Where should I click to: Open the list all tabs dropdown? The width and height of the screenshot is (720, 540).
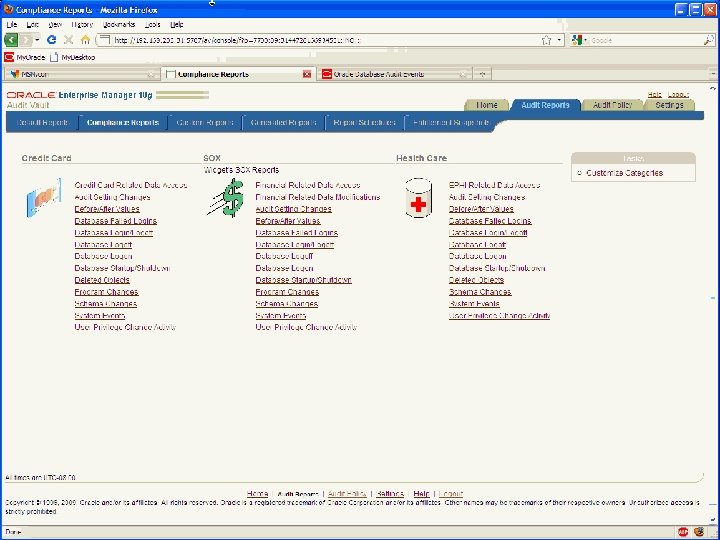tap(713, 74)
